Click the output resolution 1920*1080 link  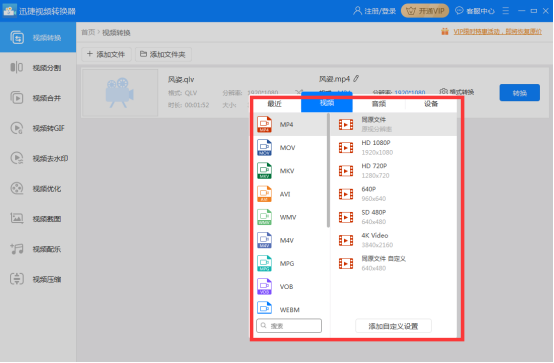point(410,92)
